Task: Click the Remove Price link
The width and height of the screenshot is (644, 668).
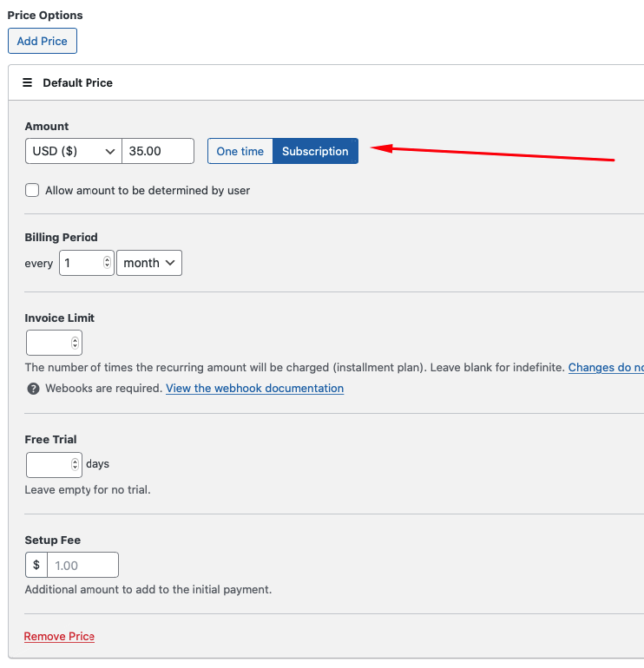Action: (59, 637)
